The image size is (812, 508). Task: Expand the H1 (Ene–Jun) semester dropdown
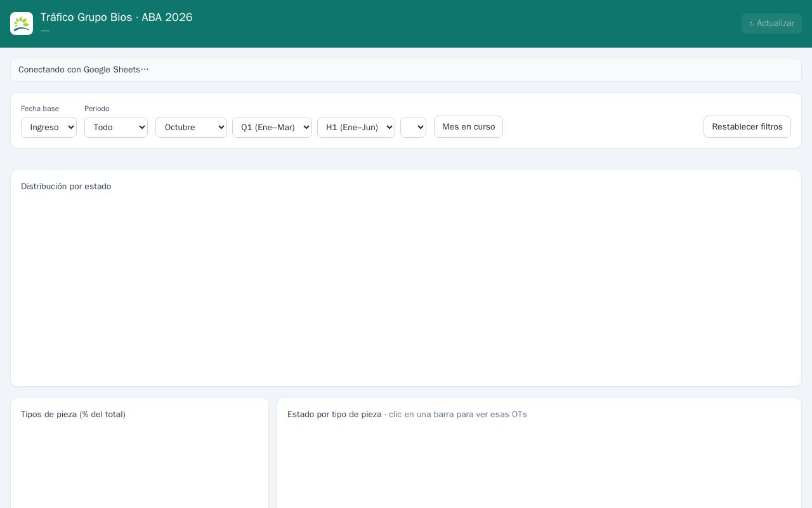click(x=356, y=127)
